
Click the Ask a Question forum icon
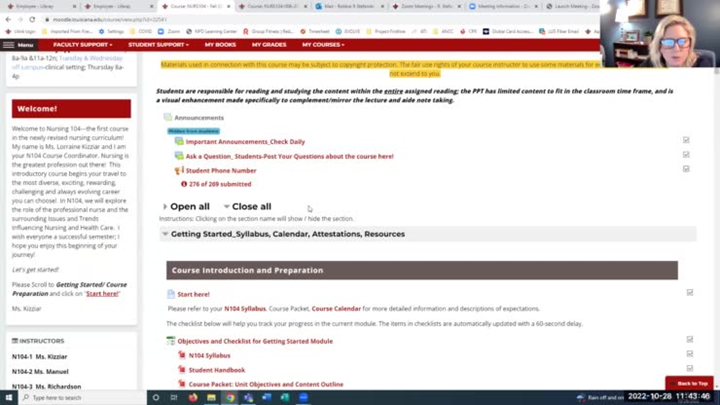pos(179,156)
